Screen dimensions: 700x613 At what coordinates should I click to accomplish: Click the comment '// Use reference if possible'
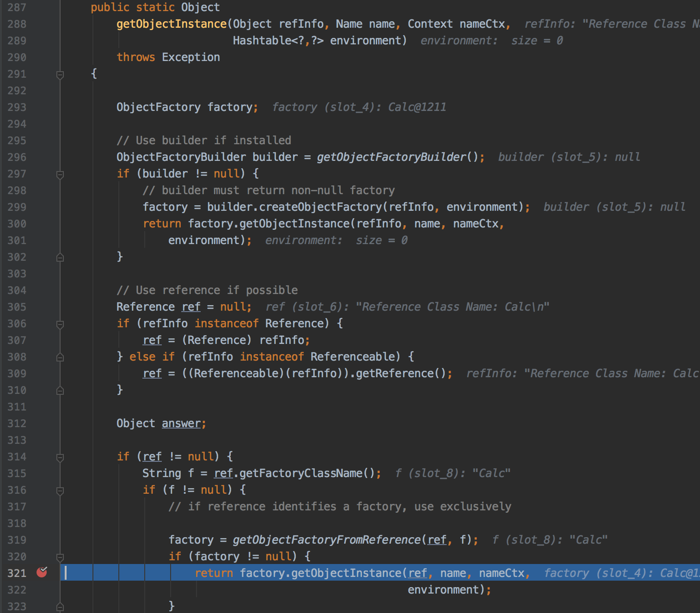[207, 290]
